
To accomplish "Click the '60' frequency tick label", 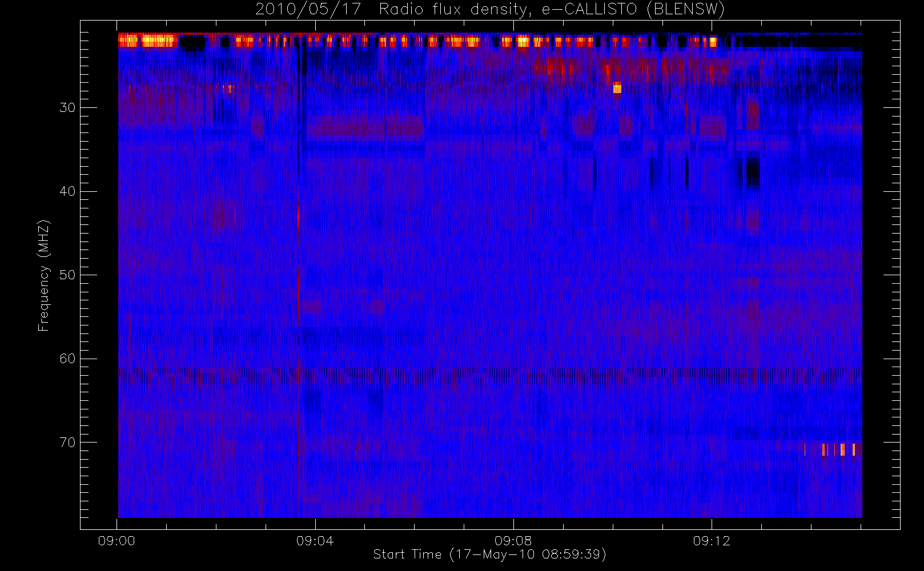I will point(67,359).
